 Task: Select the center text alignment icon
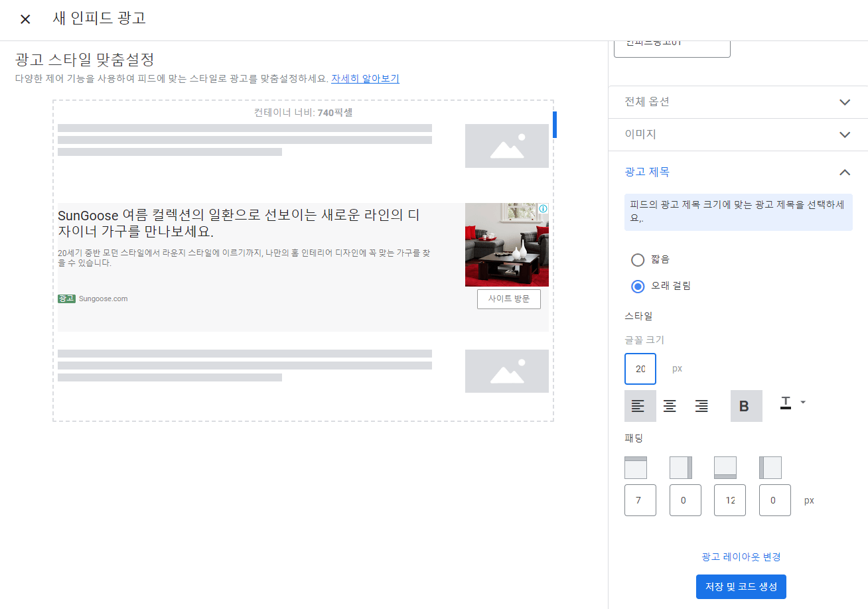click(x=670, y=405)
